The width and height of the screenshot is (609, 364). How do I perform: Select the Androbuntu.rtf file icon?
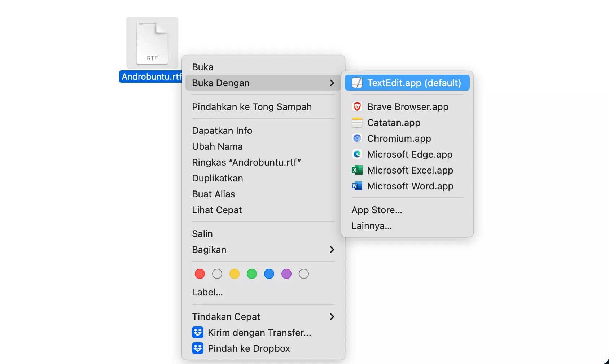(x=152, y=42)
